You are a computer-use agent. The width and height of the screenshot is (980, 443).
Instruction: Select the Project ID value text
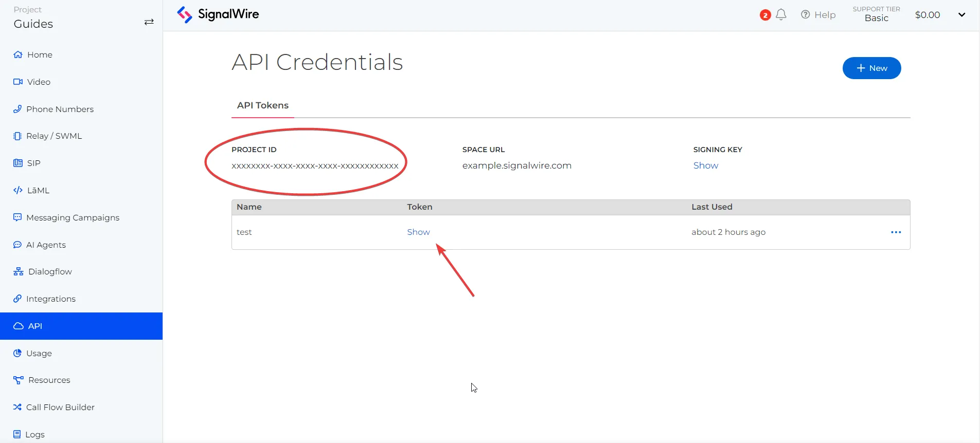click(315, 165)
